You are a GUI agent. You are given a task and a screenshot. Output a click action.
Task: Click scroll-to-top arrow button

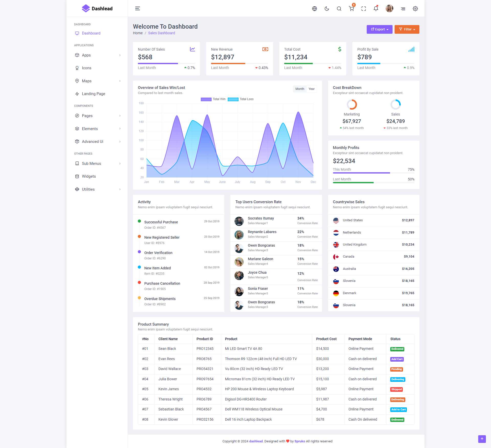(482, 439)
